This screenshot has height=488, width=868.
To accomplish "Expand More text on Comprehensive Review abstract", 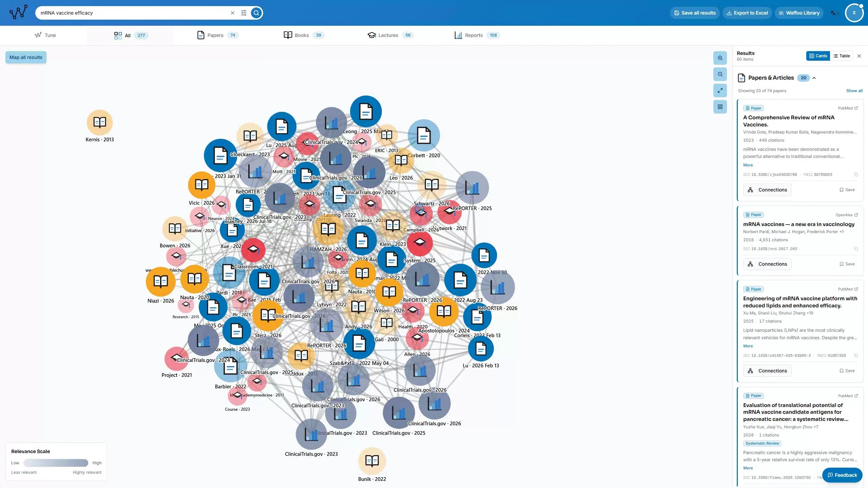I will (x=748, y=165).
